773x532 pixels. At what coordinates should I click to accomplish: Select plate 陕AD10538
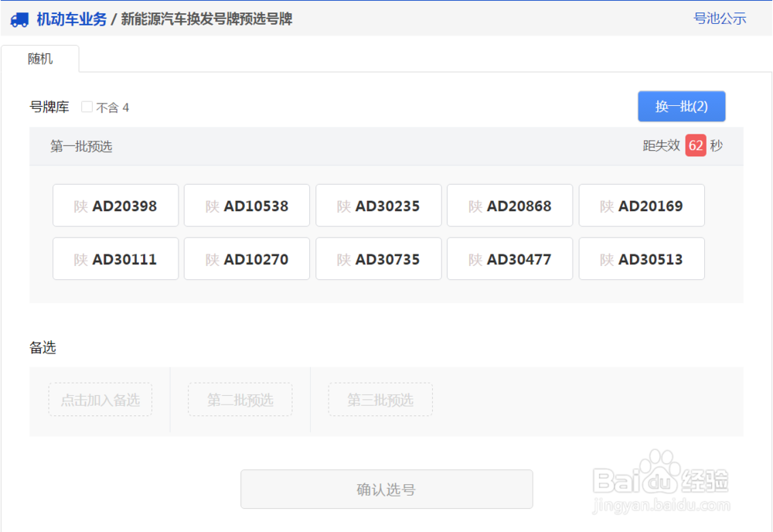pyautogui.click(x=247, y=205)
